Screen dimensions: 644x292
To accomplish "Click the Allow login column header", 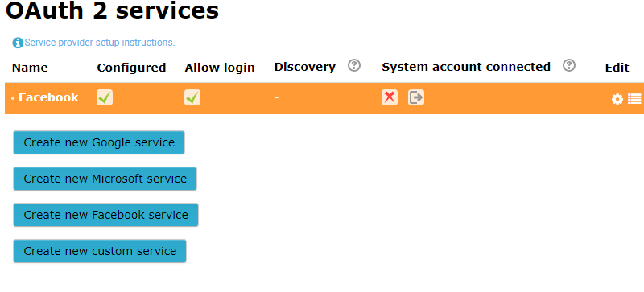I will pyautogui.click(x=220, y=68).
